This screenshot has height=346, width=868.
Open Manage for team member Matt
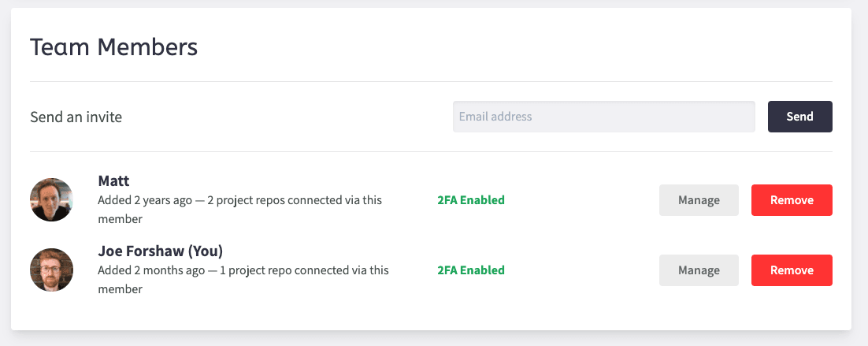(699, 200)
